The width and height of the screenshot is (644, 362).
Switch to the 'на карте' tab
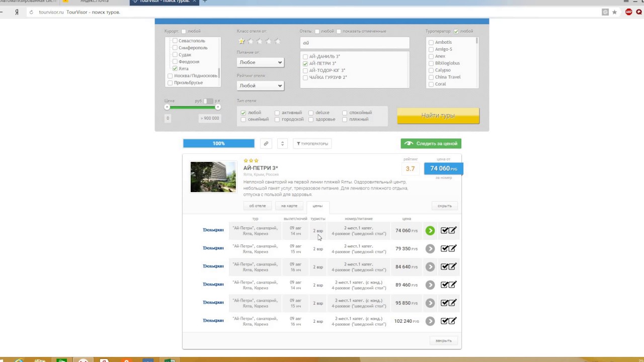click(289, 206)
